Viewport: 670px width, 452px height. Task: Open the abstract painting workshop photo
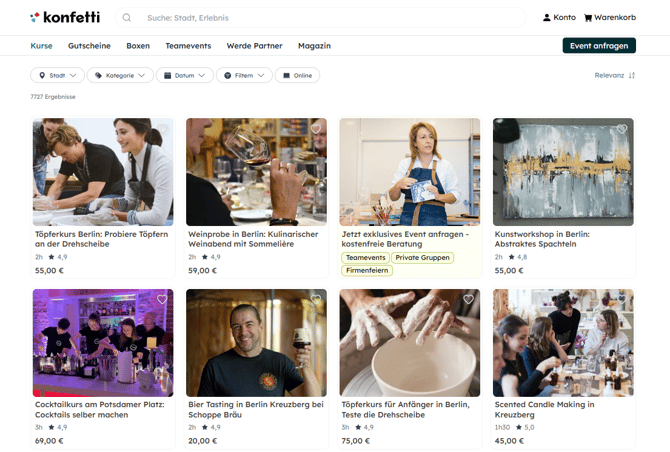(563, 172)
